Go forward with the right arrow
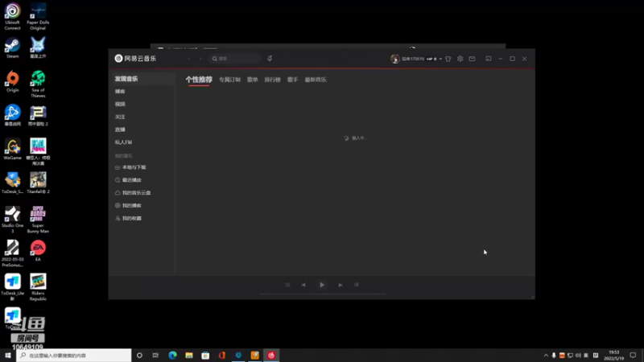The width and height of the screenshot is (644, 362). (200, 59)
